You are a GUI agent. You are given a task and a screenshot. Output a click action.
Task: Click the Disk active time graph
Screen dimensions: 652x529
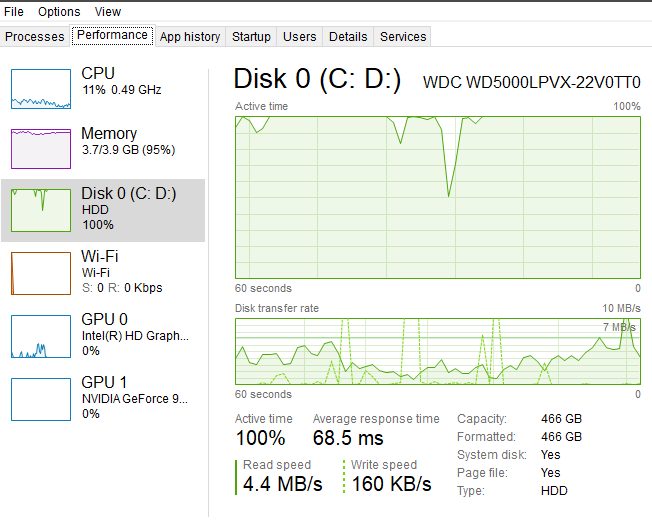click(x=437, y=196)
